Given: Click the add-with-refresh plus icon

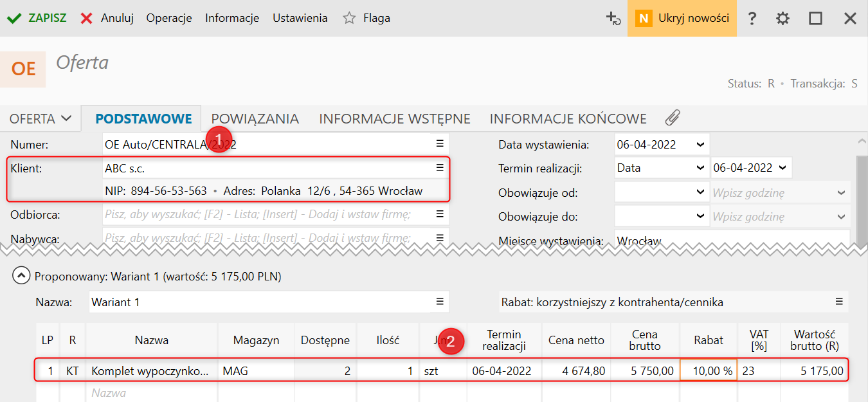Looking at the screenshot, I should [x=613, y=19].
